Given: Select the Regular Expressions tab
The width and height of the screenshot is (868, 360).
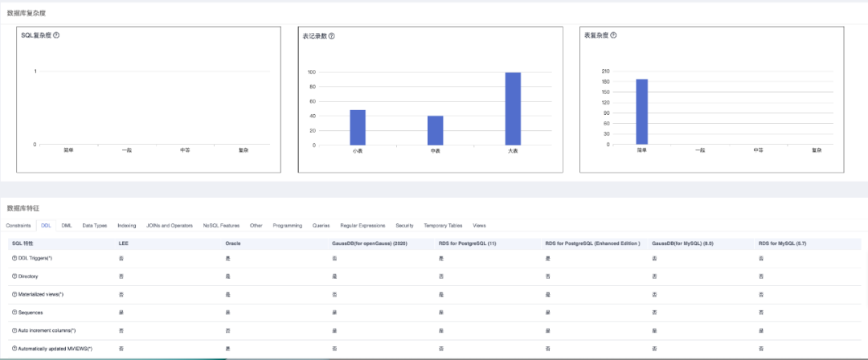Looking at the screenshot, I should 362,226.
